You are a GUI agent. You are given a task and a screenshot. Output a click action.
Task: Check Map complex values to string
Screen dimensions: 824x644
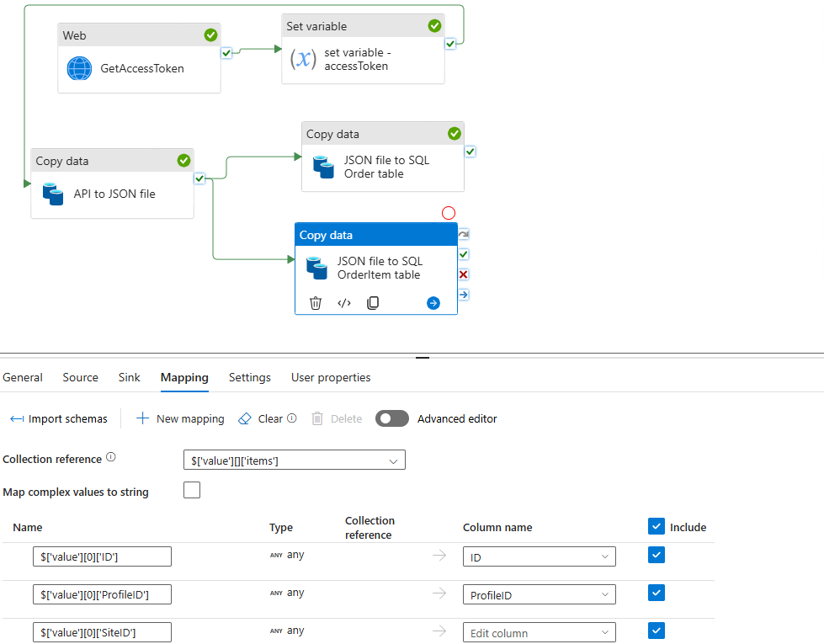coord(192,490)
